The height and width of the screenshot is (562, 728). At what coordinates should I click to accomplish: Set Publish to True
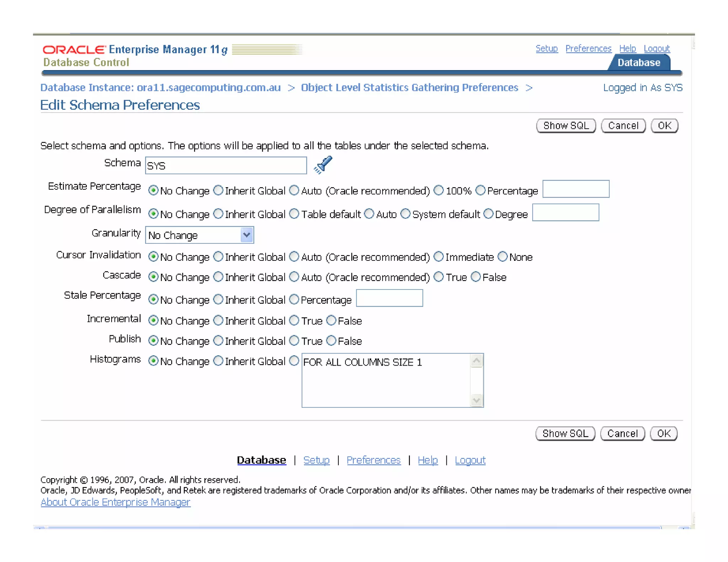(294, 341)
